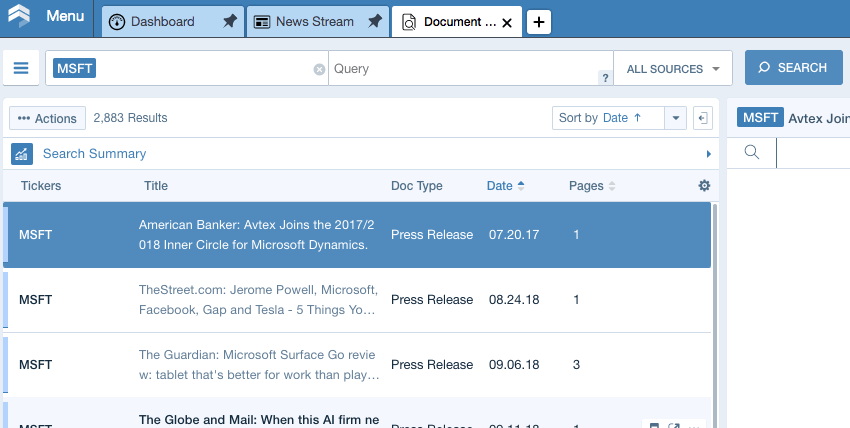Sort by Date column header

(505, 186)
